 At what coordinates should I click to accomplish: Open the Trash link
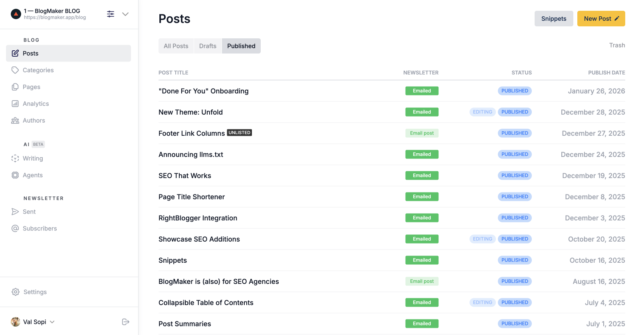[617, 45]
